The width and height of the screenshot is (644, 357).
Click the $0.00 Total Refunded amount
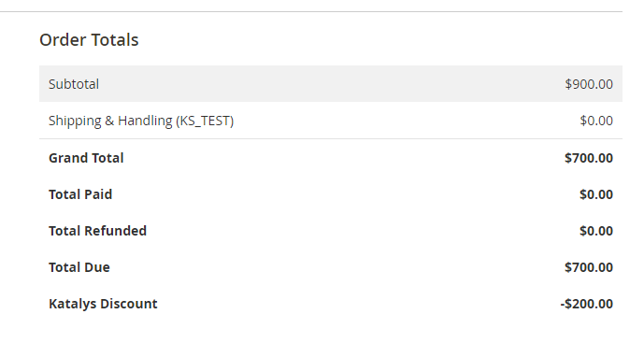coord(596,231)
